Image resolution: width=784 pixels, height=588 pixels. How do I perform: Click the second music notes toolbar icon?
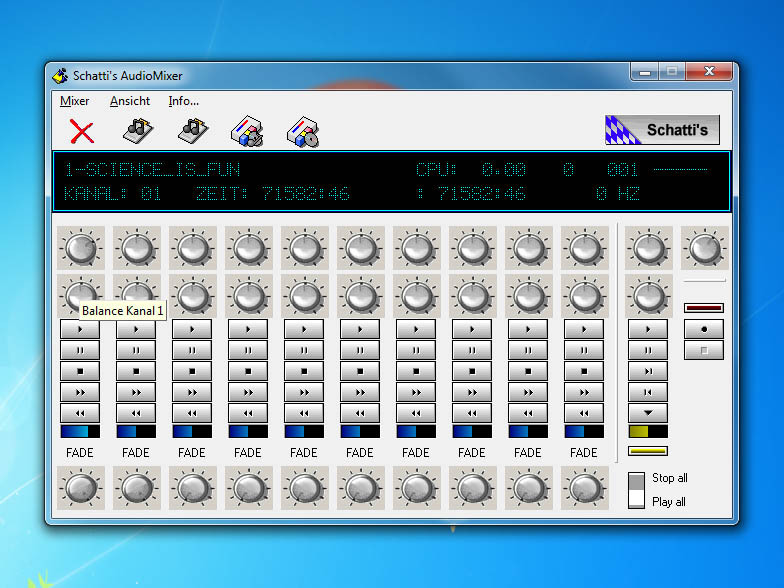pos(192,131)
